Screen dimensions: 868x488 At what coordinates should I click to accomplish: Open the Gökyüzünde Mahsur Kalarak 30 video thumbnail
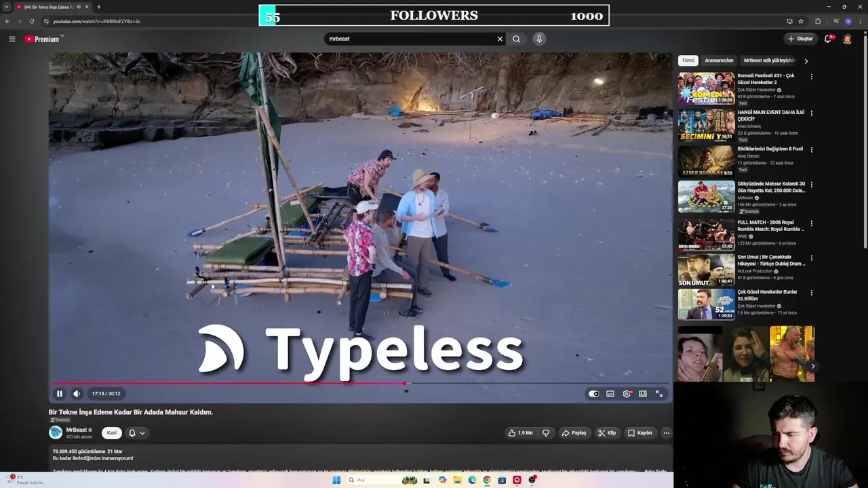coord(706,197)
